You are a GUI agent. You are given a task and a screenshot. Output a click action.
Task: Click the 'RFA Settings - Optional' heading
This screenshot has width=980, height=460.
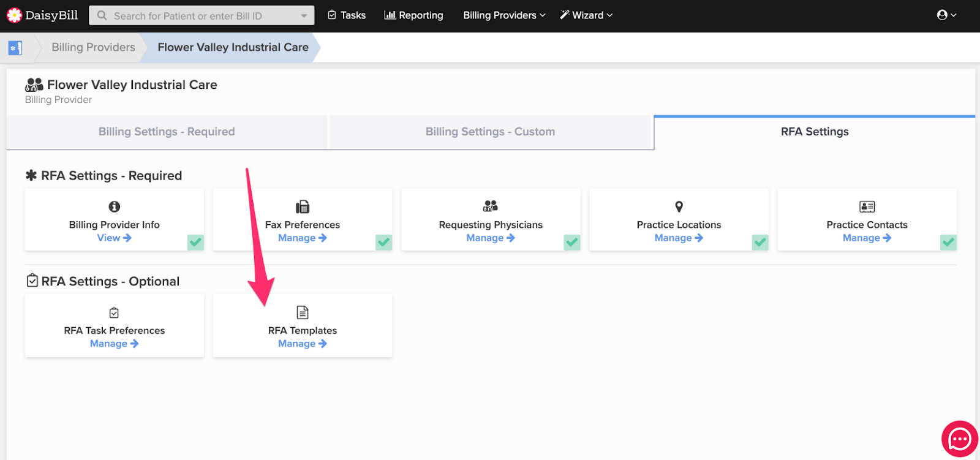coord(110,281)
